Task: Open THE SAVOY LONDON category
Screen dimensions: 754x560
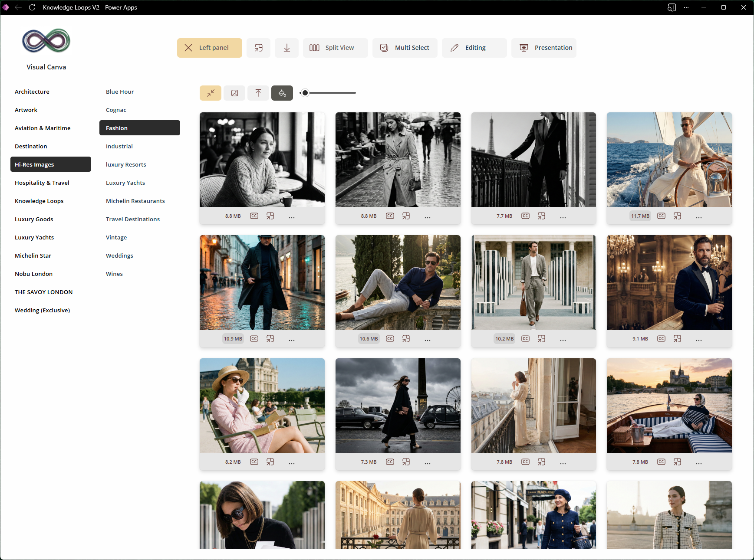Action: click(x=43, y=292)
